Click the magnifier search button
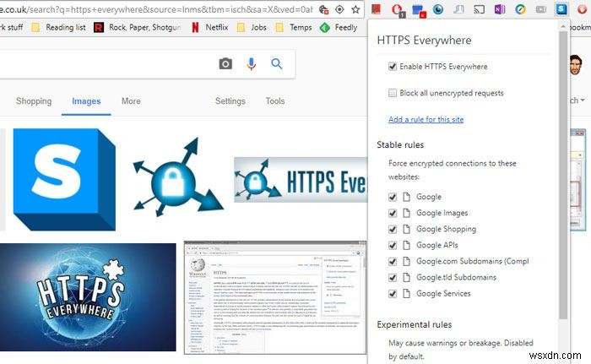The image size is (591, 364). 277,63
